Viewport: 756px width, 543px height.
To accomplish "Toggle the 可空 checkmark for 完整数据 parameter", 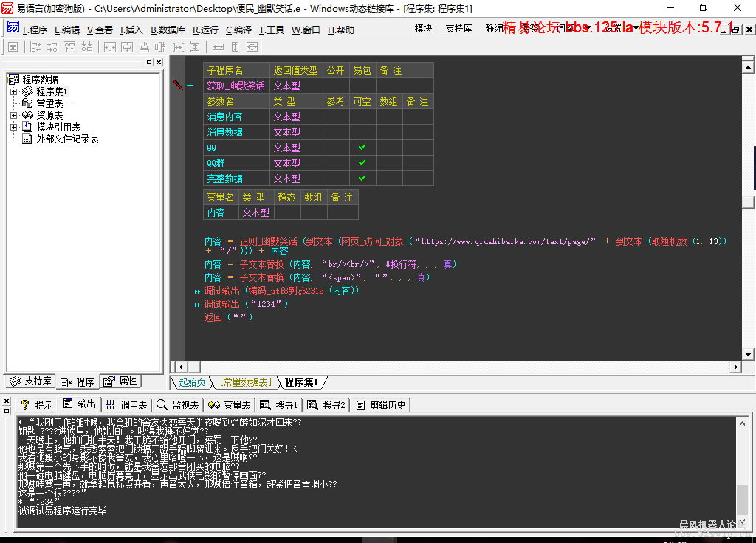I will pyautogui.click(x=362, y=178).
